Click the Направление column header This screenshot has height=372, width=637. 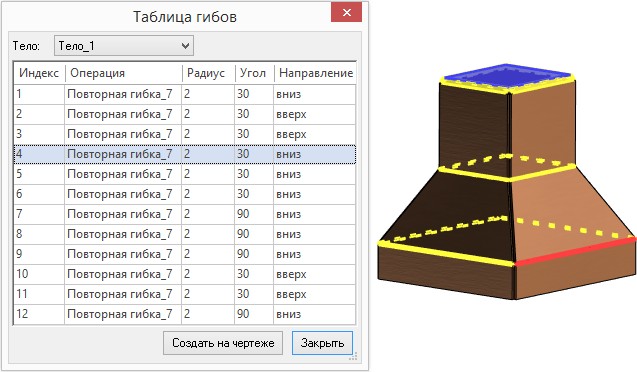pos(315,73)
